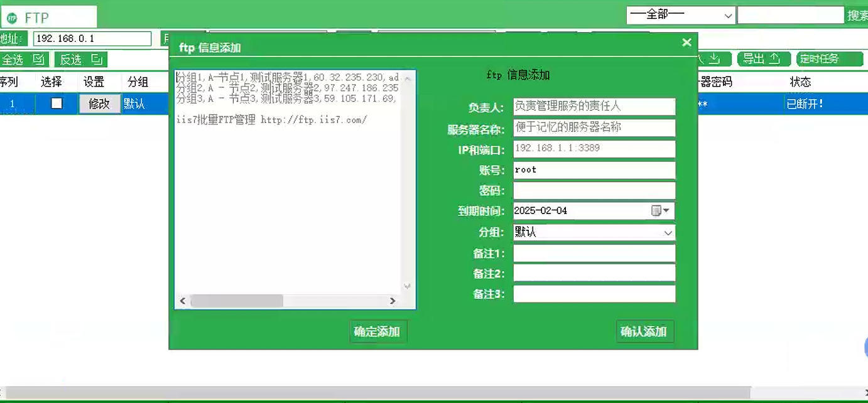The height and width of the screenshot is (403, 868).
Task: Click the 反选 invert selection button
Action: pyautogui.click(x=81, y=60)
